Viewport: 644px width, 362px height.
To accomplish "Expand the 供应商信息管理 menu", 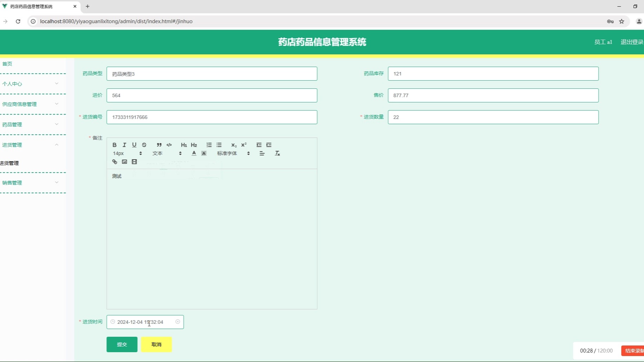I will pyautogui.click(x=33, y=104).
